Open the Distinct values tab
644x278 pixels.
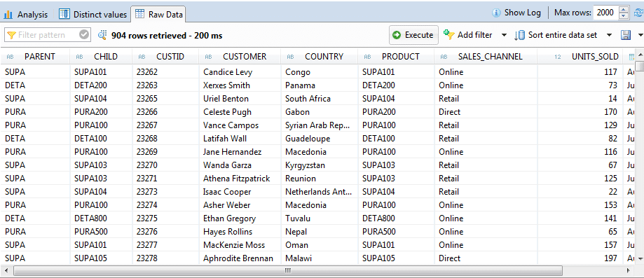tap(93, 15)
